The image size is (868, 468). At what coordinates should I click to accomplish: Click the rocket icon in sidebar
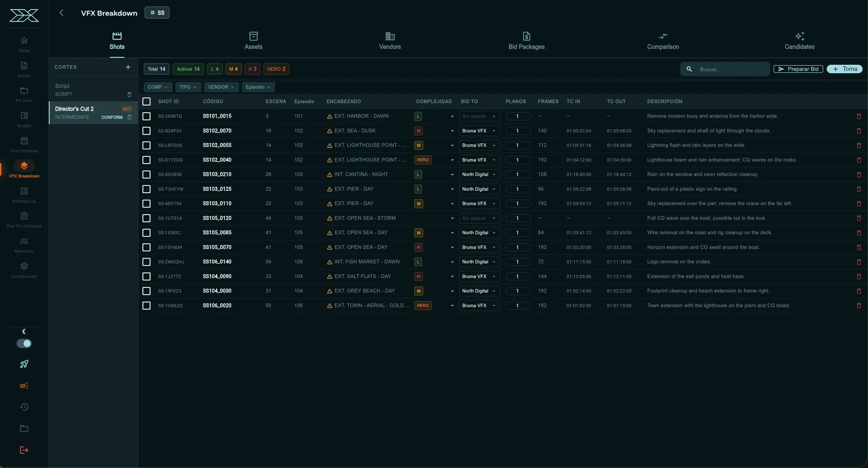pos(24,364)
